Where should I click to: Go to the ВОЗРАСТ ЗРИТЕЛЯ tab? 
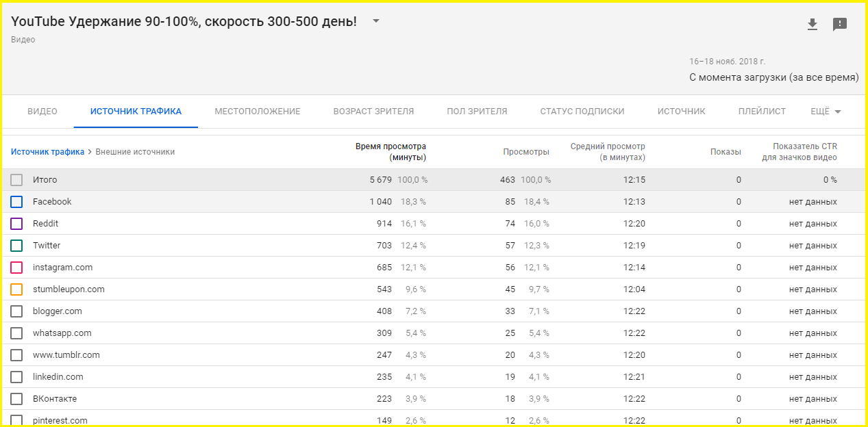[373, 112]
